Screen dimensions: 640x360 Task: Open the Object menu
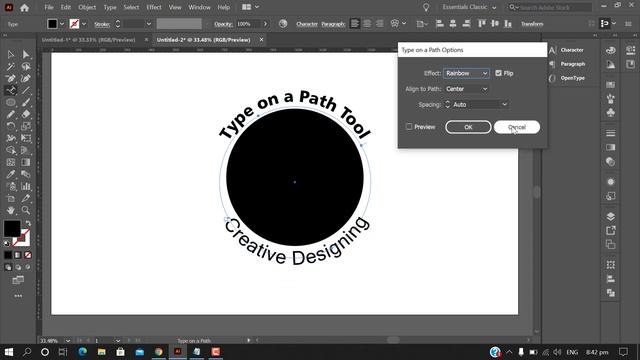pos(87,7)
